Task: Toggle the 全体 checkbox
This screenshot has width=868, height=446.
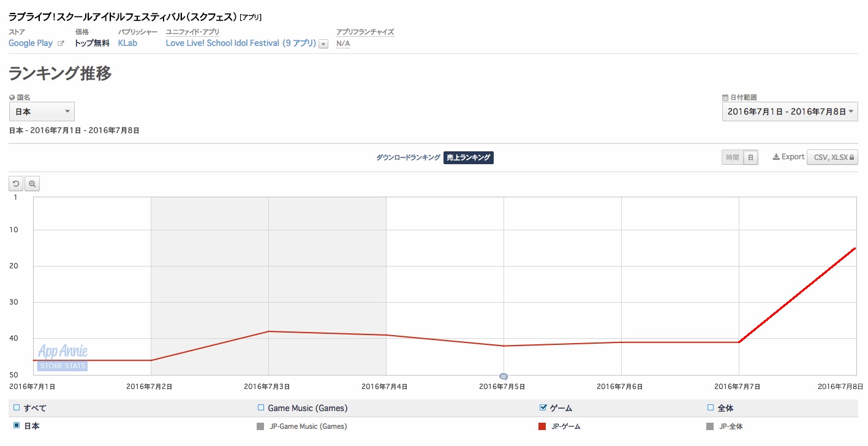Action: pos(711,407)
